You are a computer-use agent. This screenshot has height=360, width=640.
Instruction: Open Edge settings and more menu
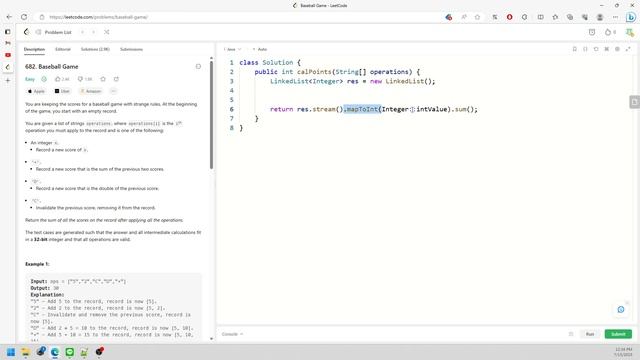[615, 17]
